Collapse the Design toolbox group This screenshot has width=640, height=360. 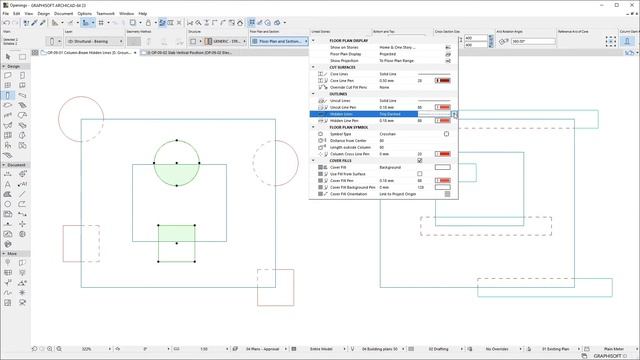(x=4, y=66)
